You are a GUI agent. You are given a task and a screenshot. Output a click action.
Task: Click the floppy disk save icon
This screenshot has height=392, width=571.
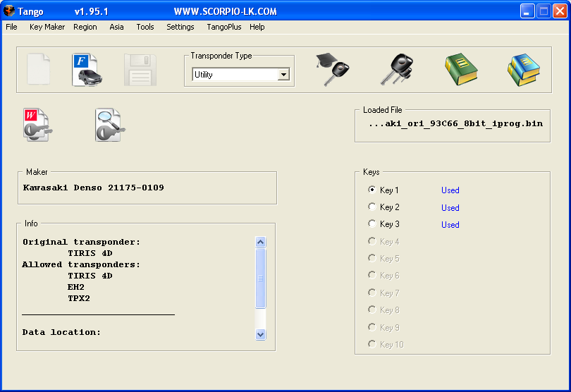click(x=140, y=70)
